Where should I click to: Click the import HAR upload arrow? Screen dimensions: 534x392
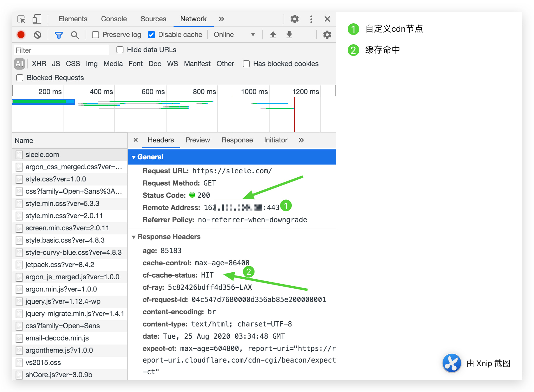(273, 35)
